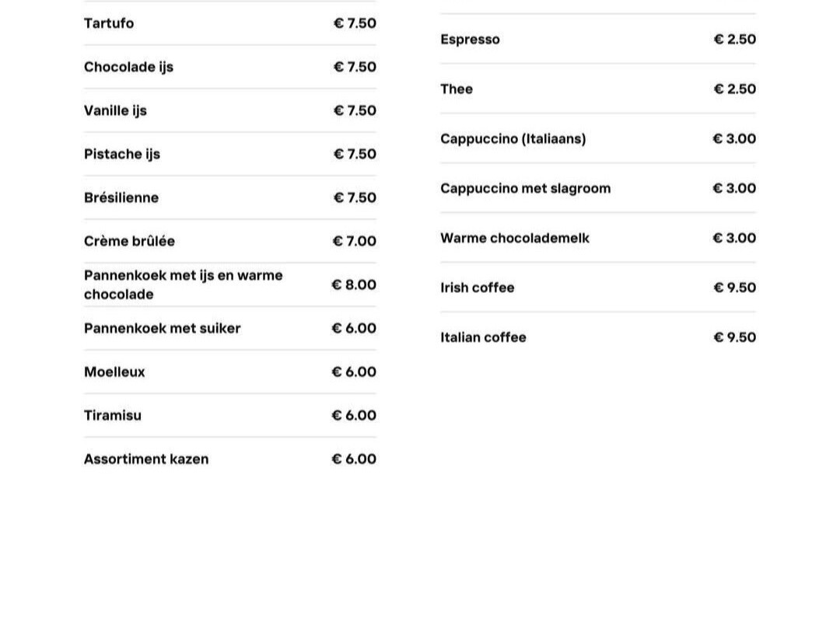The image size is (840, 628).
Task: Click the € 7.00 Crème brûlée price
Action: tap(354, 241)
